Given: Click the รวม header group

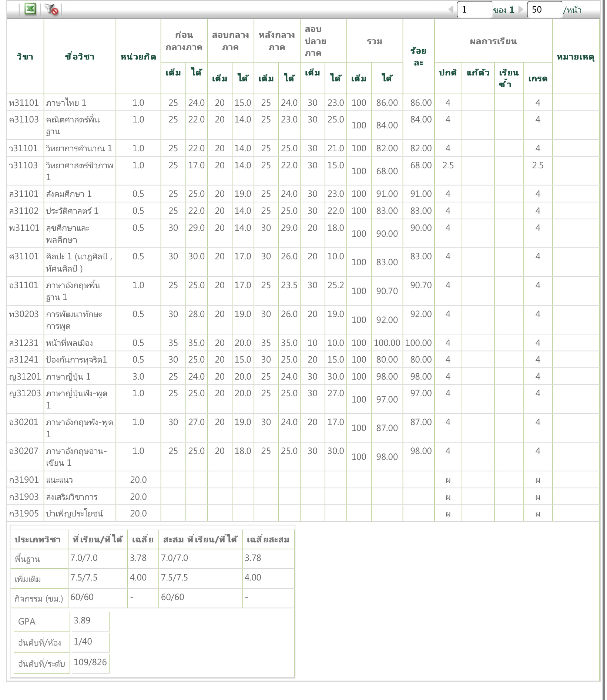Looking at the screenshot, I should (375, 41).
